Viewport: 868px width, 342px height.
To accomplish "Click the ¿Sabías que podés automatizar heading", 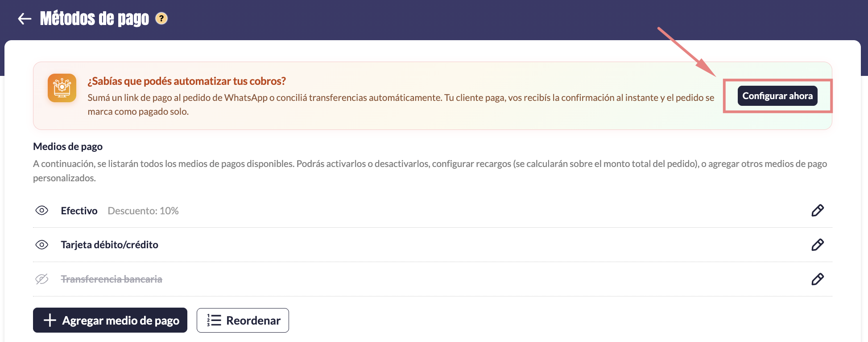I will [x=186, y=81].
